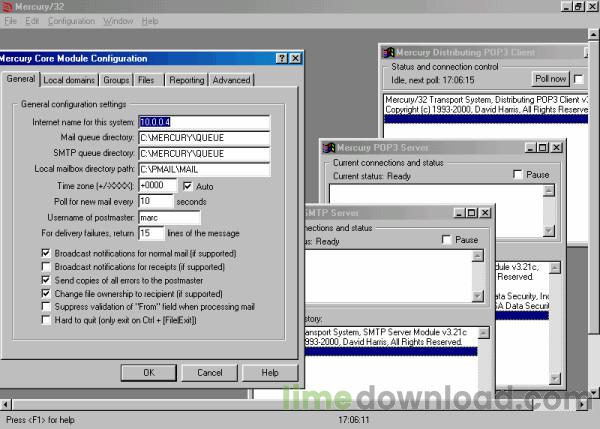
Task: Click the Mercury Distributing POP3 Client window icon
Action: coord(387,52)
